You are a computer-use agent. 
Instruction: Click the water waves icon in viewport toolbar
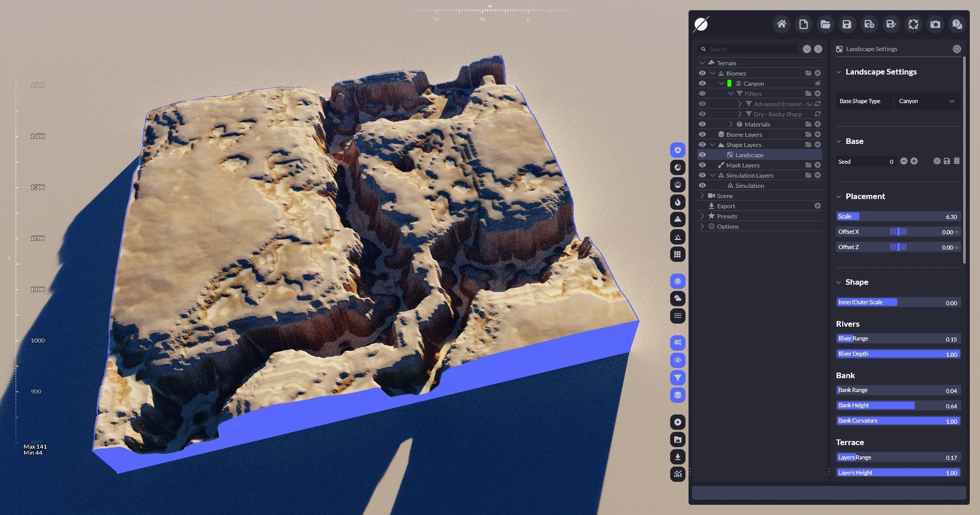(x=677, y=316)
